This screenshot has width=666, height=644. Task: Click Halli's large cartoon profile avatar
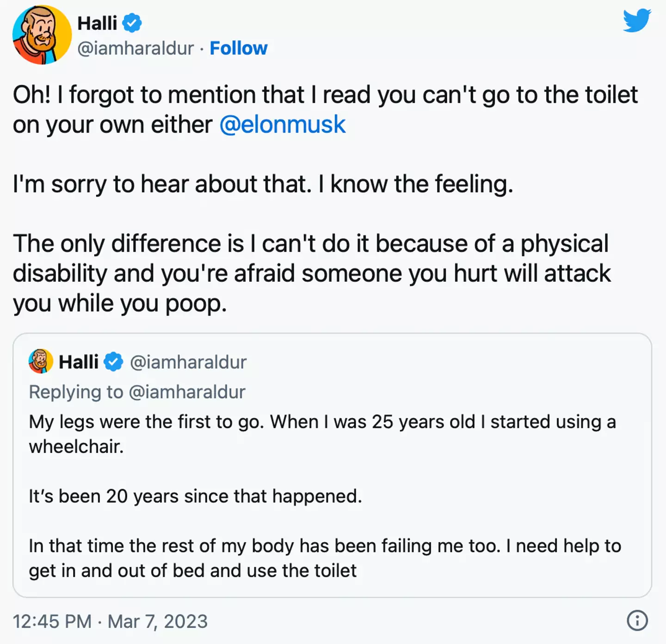[x=42, y=35]
